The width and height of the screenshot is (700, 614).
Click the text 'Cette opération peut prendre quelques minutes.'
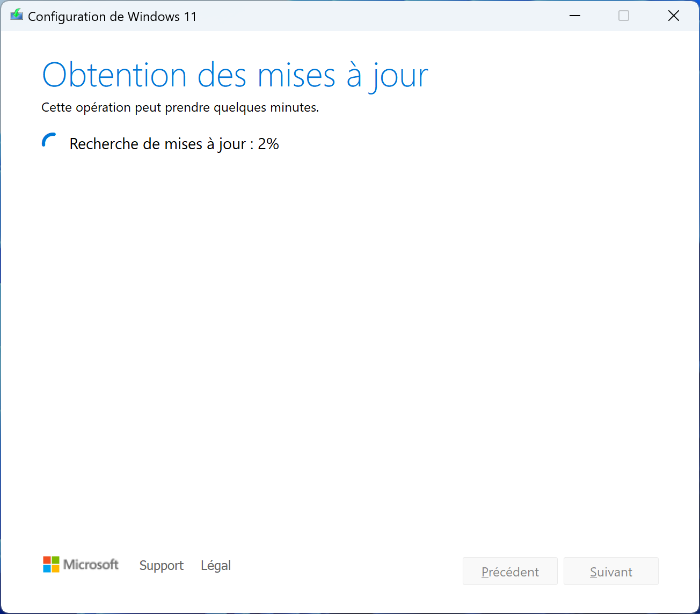coord(180,107)
